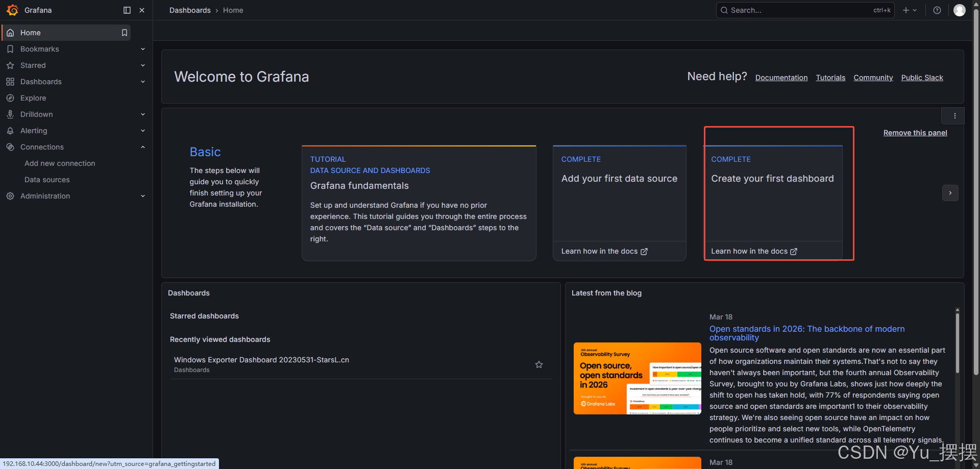Click in the Search input field
The height and width of the screenshot is (469, 980).
tap(805, 10)
